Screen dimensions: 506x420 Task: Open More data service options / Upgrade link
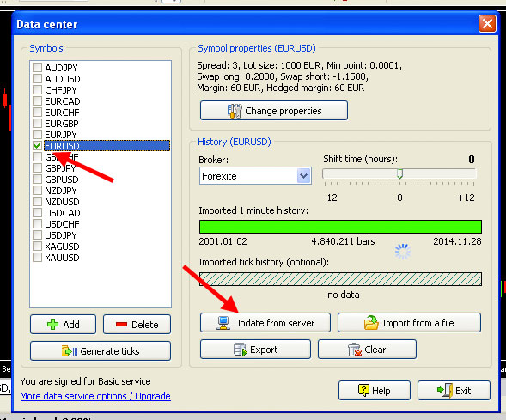95,396
